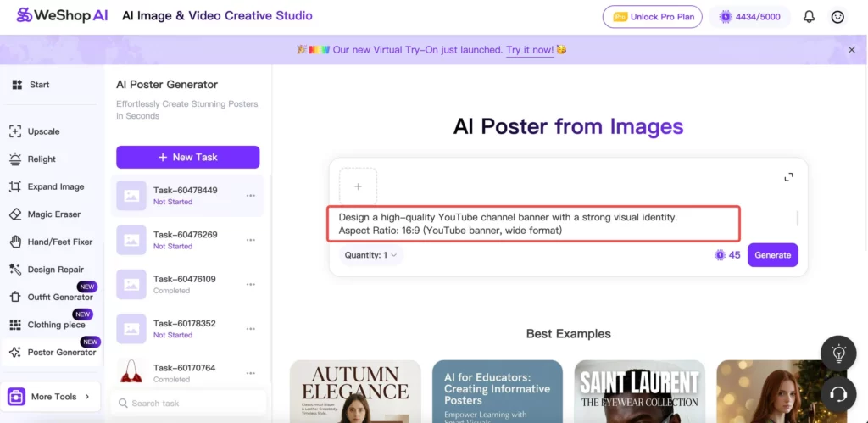The height and width of the screenshot is (423, 868).
Task: Open the headset support floating button
Action: pyautogui.click(x=838, y=395)
